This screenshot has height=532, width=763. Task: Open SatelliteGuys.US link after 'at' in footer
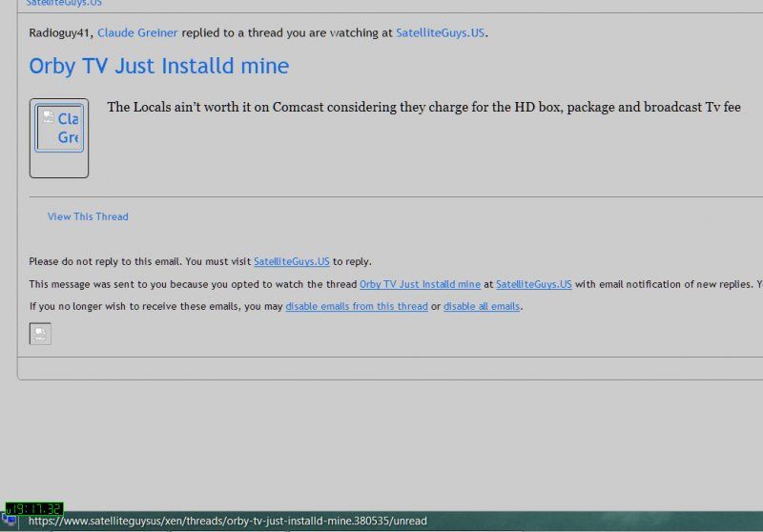point(534,284)
